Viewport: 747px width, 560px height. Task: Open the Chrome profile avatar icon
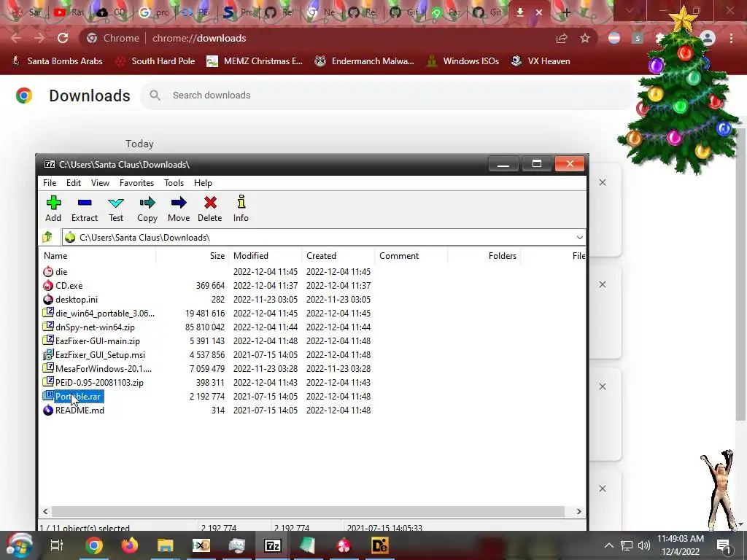(x=708, y=38)
